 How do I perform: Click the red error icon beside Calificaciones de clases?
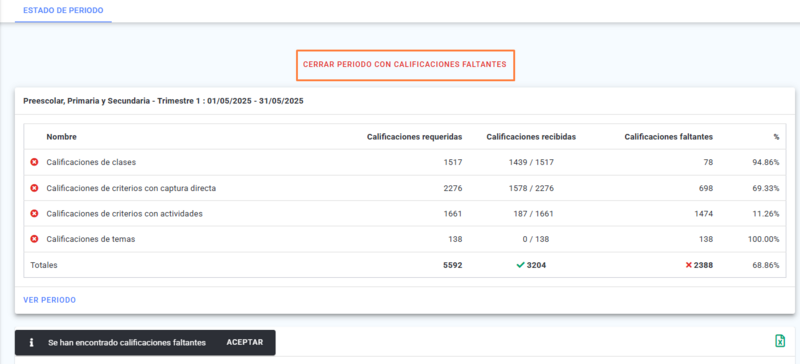coord(34,162)
